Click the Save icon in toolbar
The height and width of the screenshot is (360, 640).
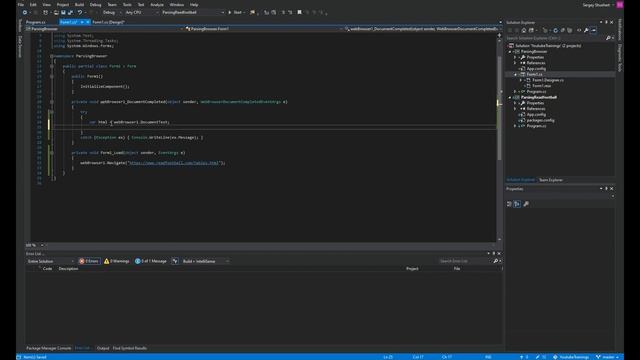point(63,13)
